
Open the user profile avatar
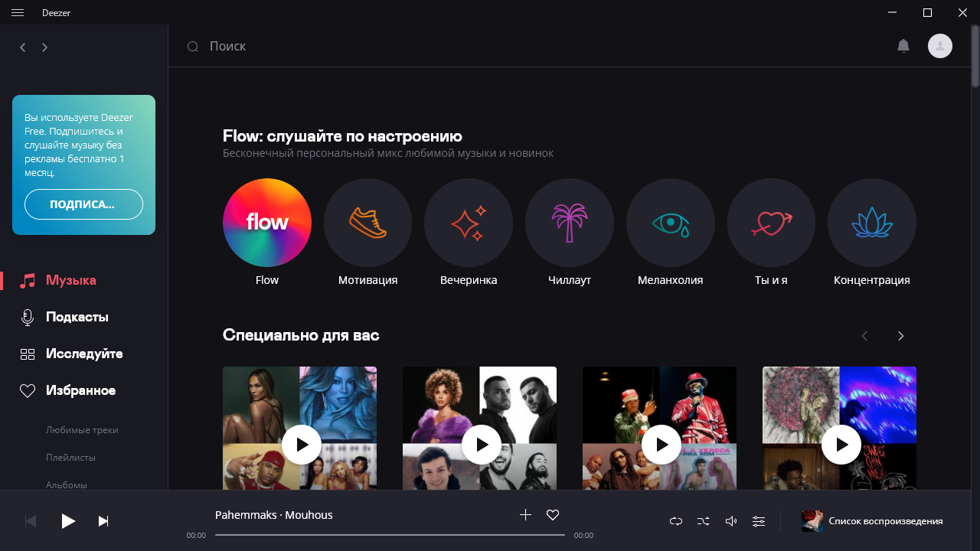click(x=940, y=46)
